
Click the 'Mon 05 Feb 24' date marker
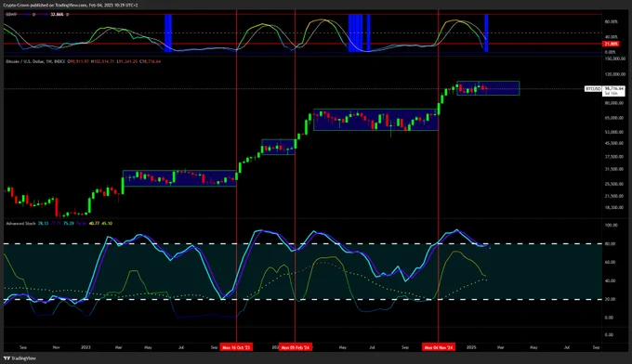(296, 347)
